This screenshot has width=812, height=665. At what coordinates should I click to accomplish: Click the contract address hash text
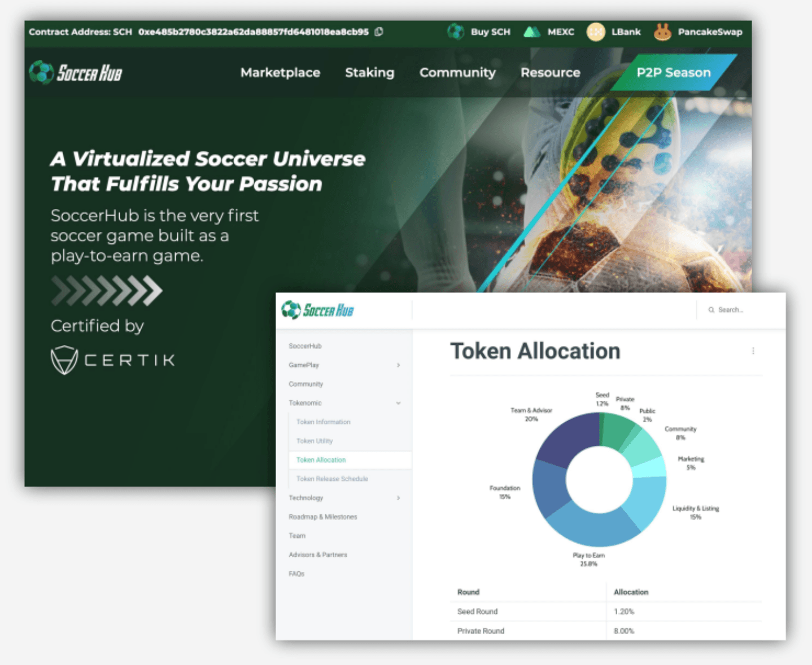click(254, 32)
